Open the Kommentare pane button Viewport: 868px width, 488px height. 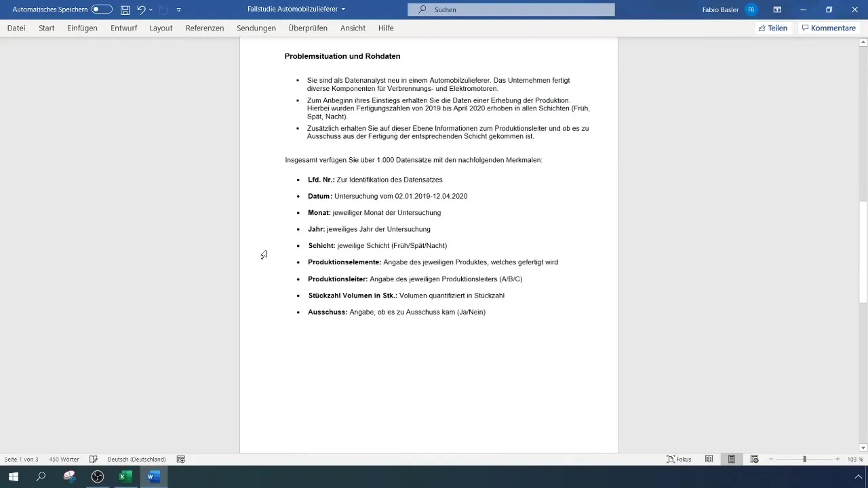point(829,28)
